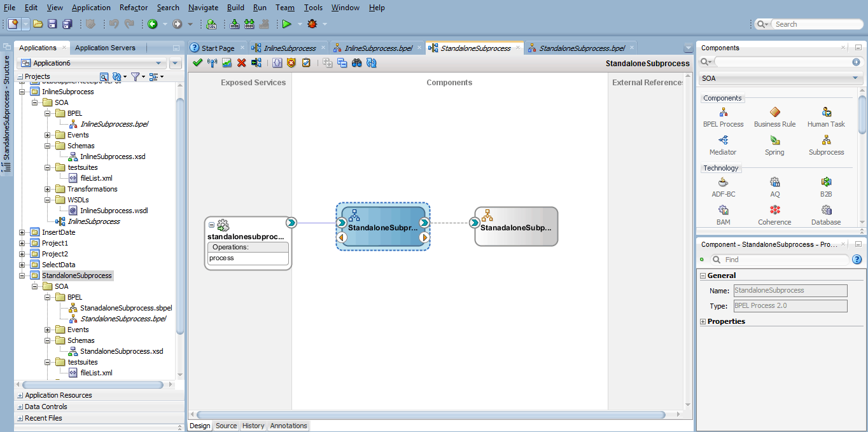
Task: Open the Projects filter funnel dropdown
Action: coord(137,76)
